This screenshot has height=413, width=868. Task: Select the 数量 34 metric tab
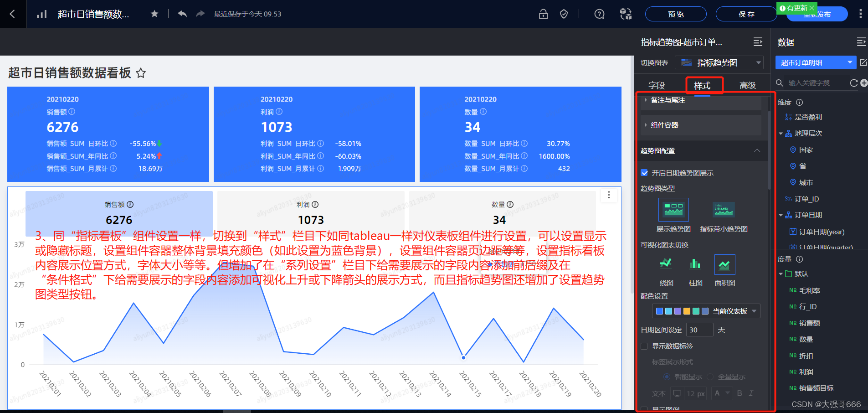(x=503, y=214)
